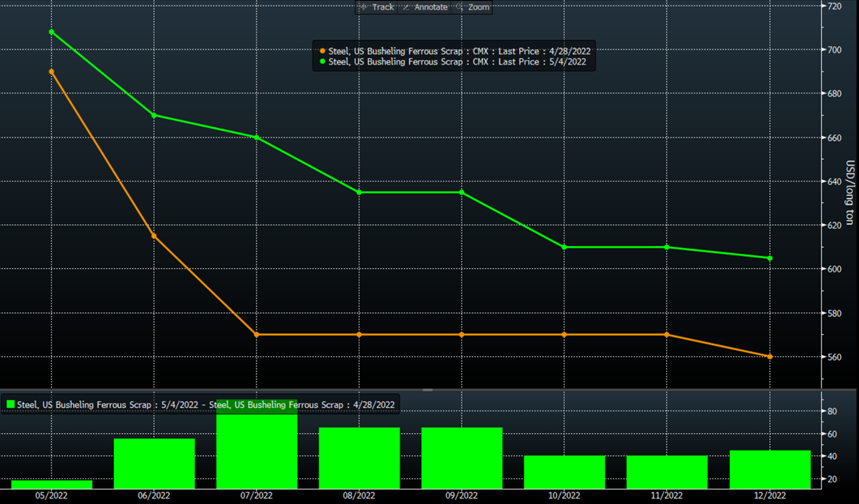
Task: Click the Track crosshair icon
Action: (363, 7)
